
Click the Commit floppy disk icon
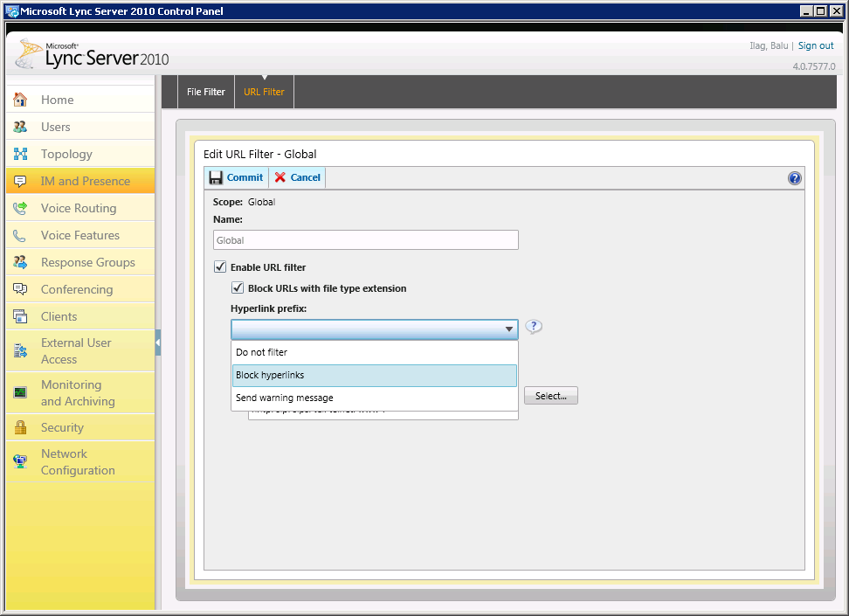click(x=216, y=177)
